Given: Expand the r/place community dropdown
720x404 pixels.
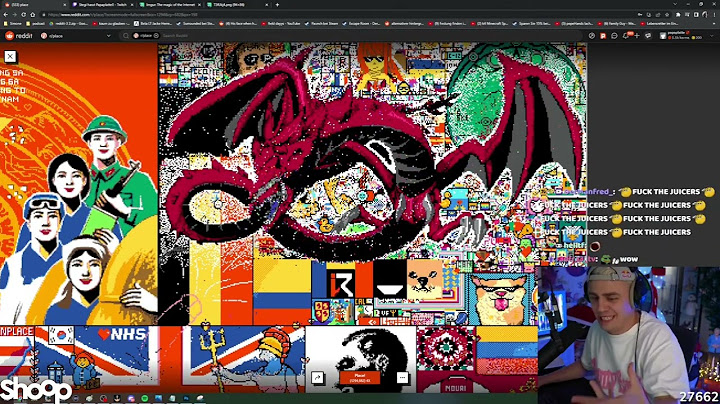Looking at the screenshot, I should tap(108, 35).
